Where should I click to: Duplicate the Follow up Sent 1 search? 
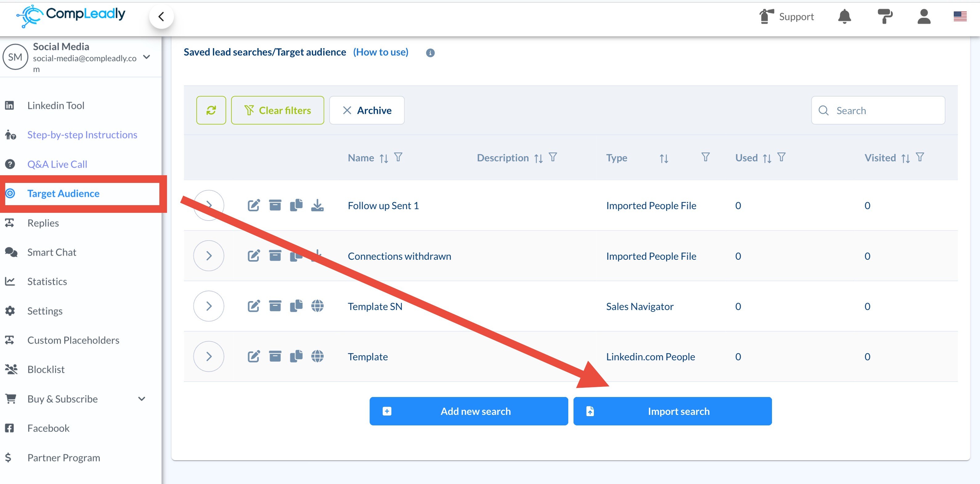point(296,205)
